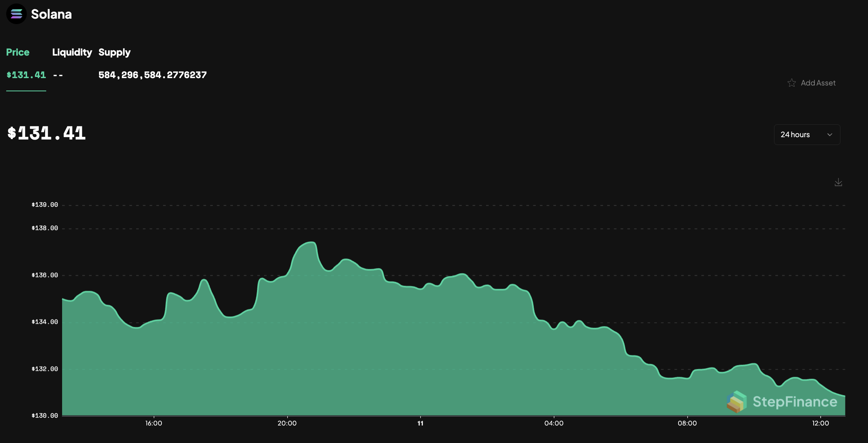868x443 pixels.
Task: Click the Solana logo icon
Action: pyautogui.click(x=16, y=14)
